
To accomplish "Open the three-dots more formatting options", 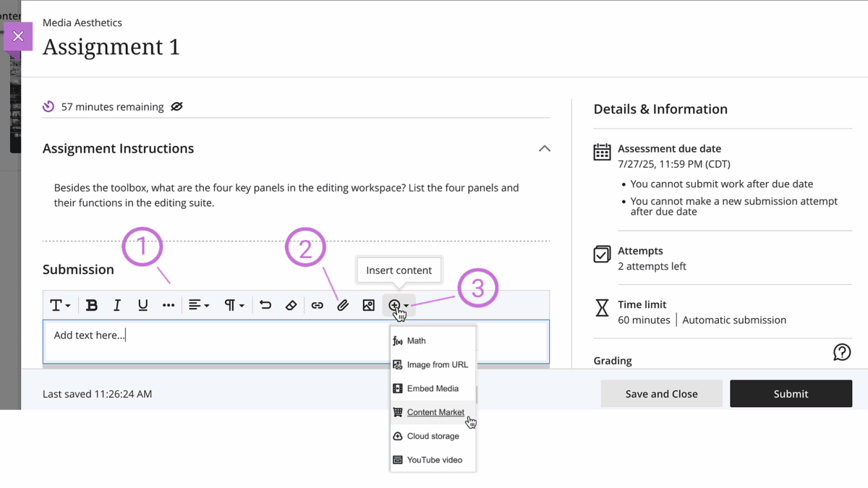I will [x=169, y=305].
